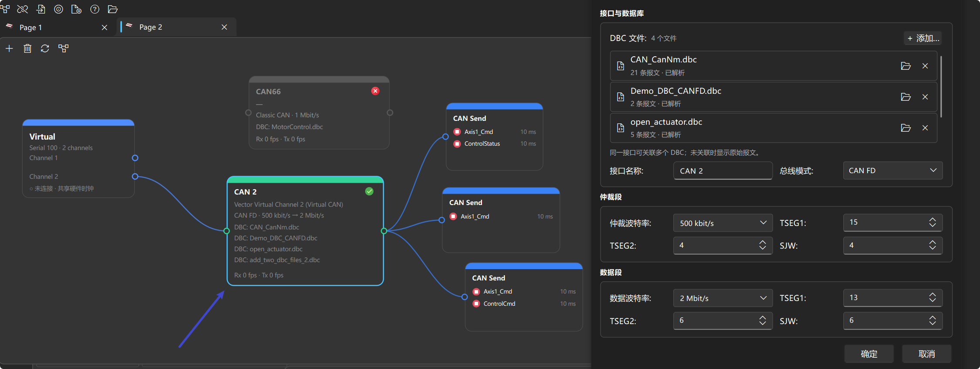Screen dimensions: 980x369
Task: Toggle ControlCmd message in bottom CAN Send
Action: (476, 304)
